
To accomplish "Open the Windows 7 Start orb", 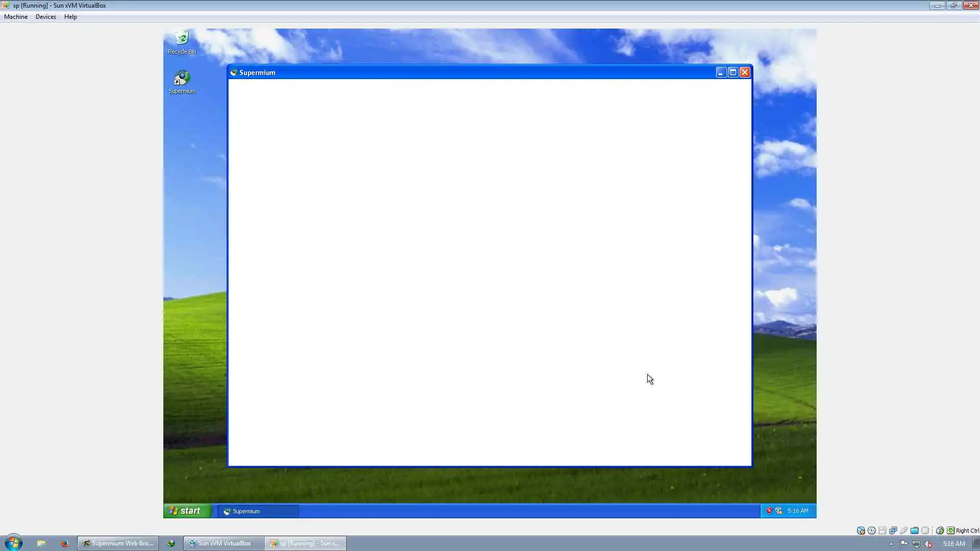I will (x=13, y=543).
